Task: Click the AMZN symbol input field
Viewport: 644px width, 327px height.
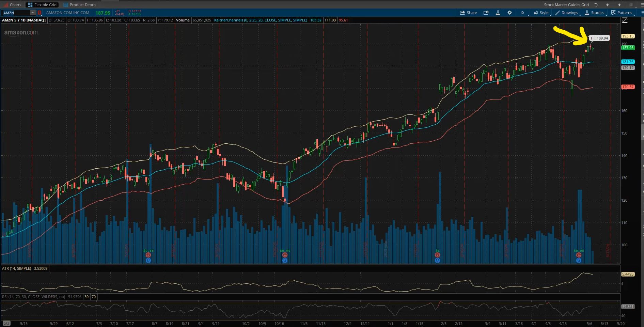Action: click(16, 13)
